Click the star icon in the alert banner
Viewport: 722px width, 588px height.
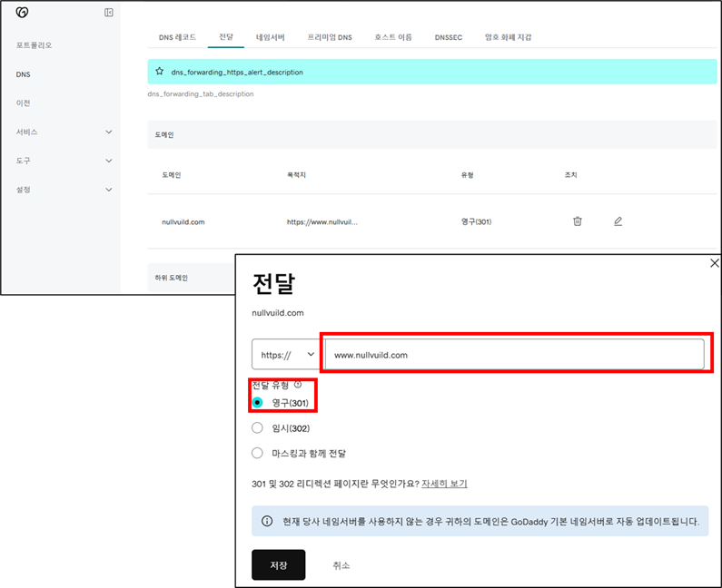[159, 72]
